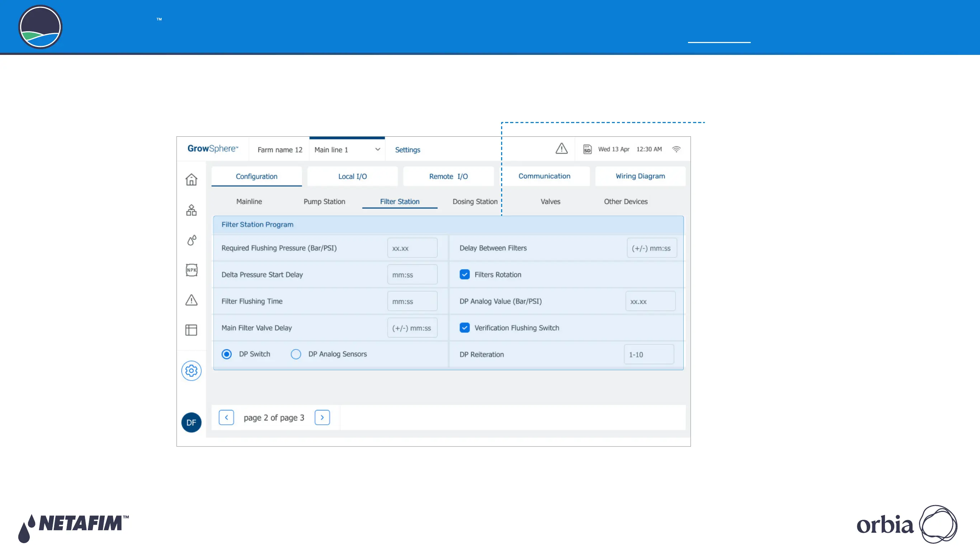Select the DP Analog Sensors radio button
The image size is (980, 551).
click(x=296, y=354)
